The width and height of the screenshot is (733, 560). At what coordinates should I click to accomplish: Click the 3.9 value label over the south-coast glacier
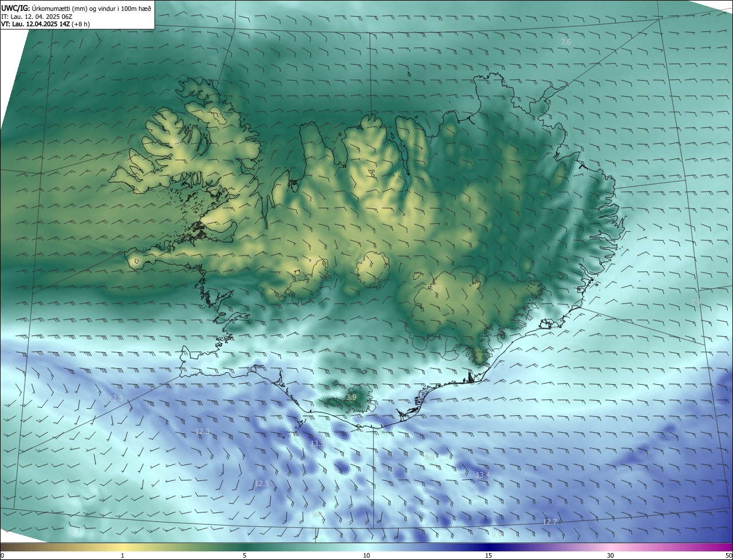point(351,397)
